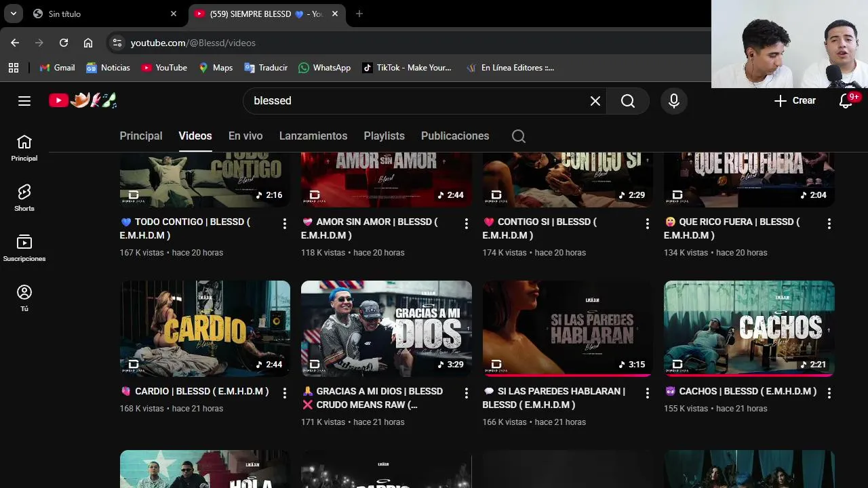View site information icon in address bar

click(117, 43)
